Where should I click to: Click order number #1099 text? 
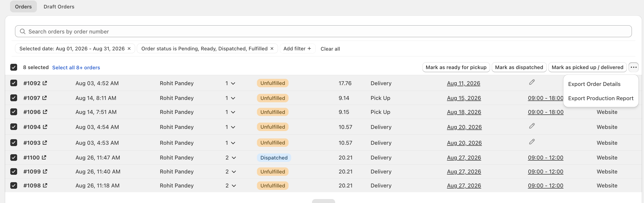click(x=32, y=172)
